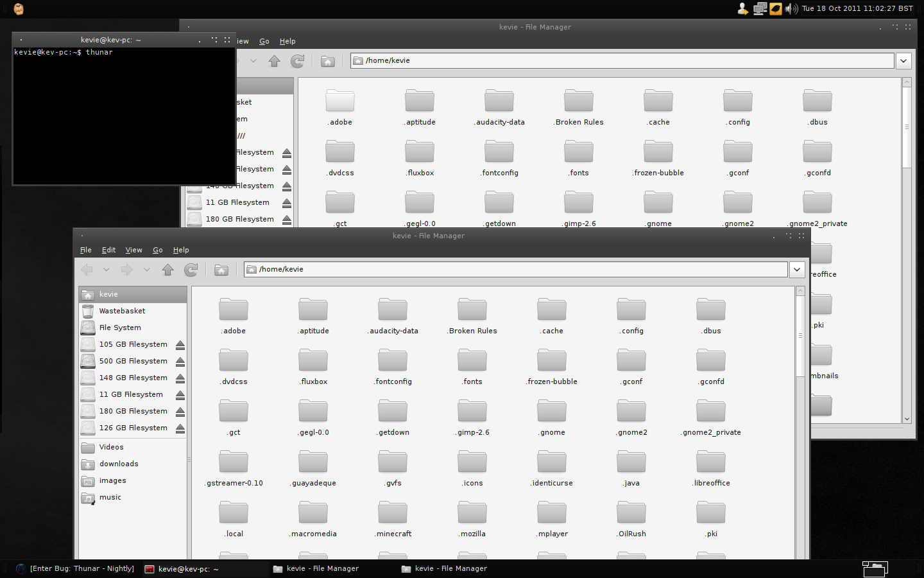This screenshot has height=578, width=924.
Task: Click the Back arrow in front file manager toolbar
Action: click(87, 270)
